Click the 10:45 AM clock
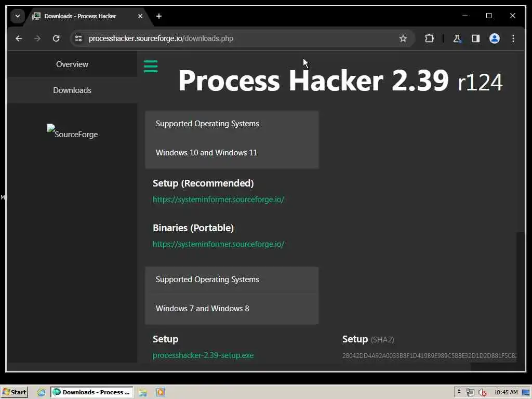The width and height of the screenshot is (532, 399). (506, 392)
